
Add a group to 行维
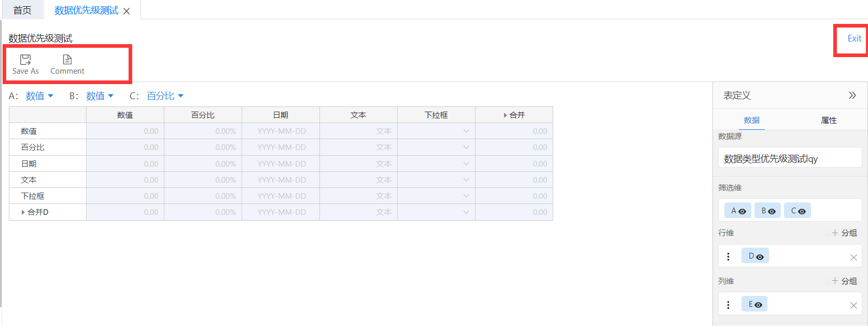tap(844, 233)
